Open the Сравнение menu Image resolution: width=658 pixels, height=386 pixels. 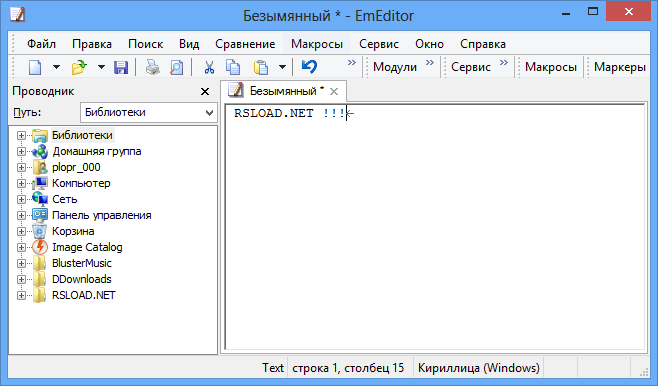(x=245, y=44)
